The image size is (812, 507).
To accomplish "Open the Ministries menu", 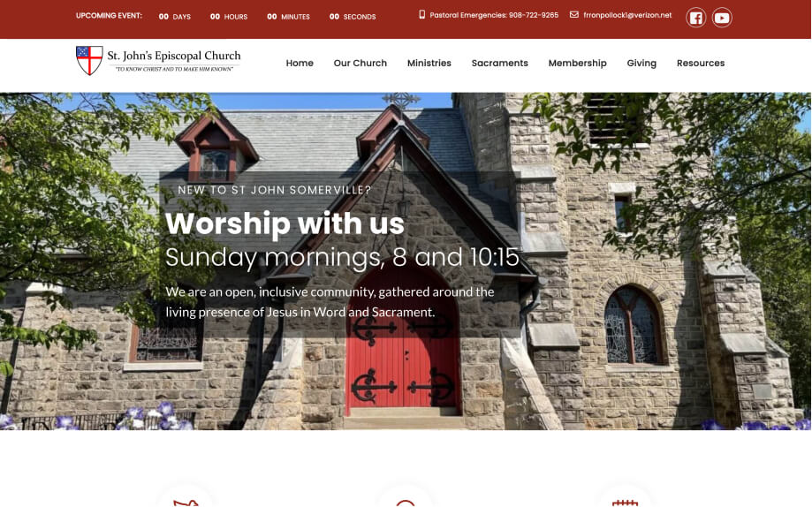I will pos(429,64).
